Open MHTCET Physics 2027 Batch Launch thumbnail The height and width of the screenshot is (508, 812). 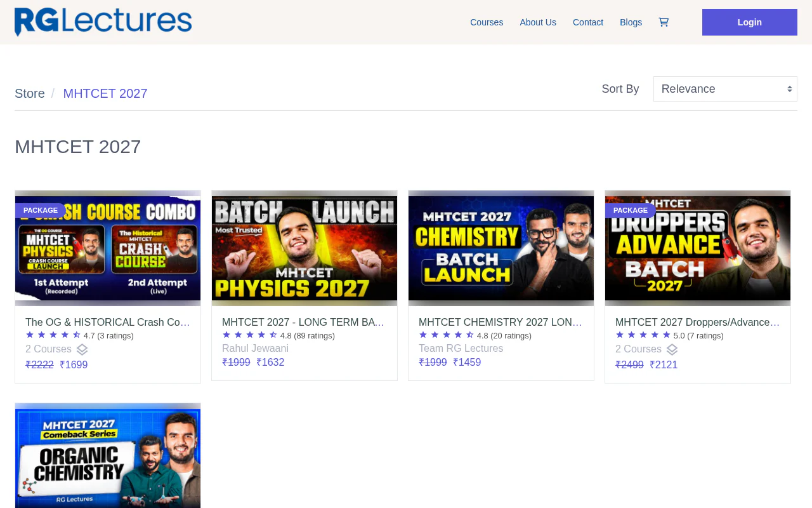click(304, 248)
